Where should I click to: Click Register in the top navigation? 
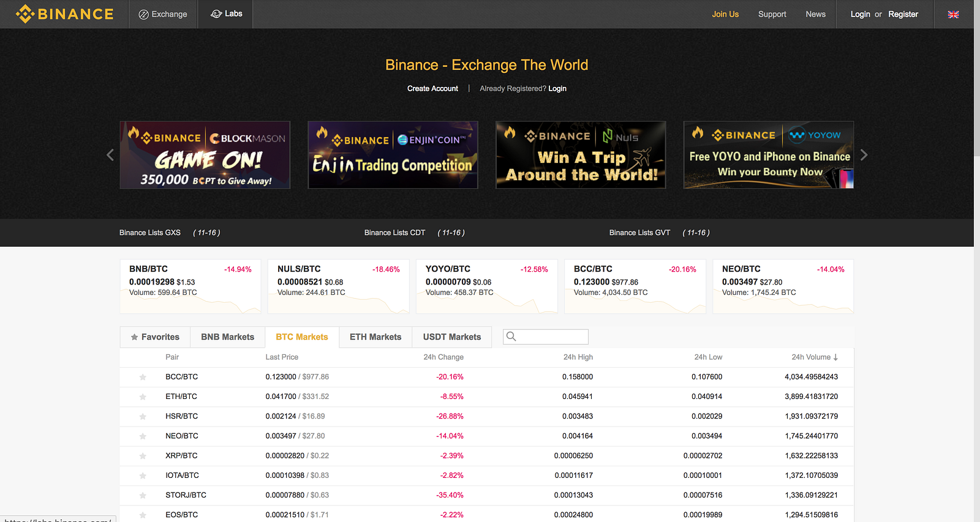point(903,14)
